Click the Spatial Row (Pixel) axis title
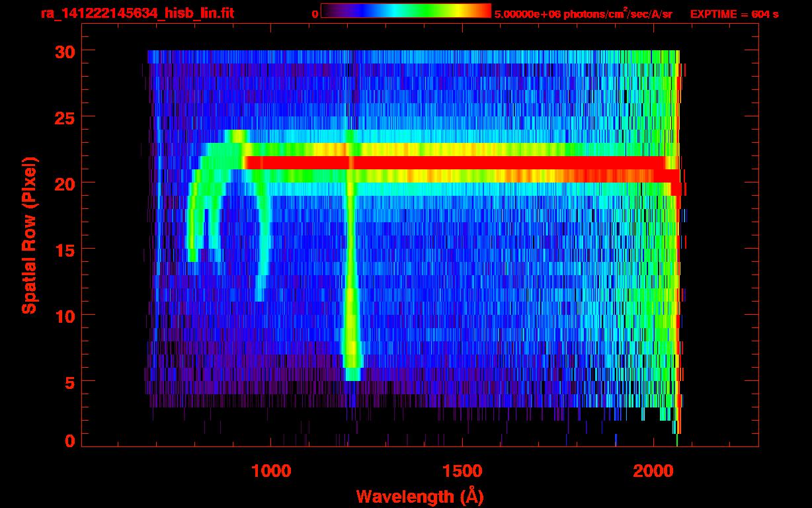The image size is (812, 508). pos(29,235)
